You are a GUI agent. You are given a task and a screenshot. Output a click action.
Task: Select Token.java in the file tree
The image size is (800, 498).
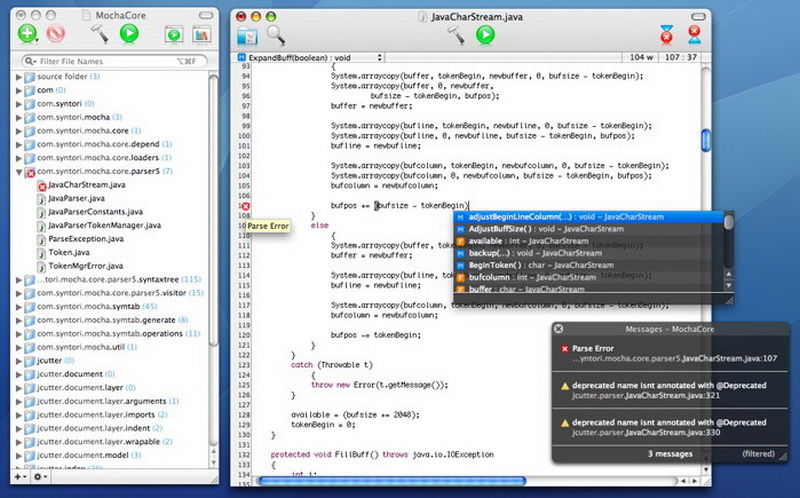pos(69,252)
